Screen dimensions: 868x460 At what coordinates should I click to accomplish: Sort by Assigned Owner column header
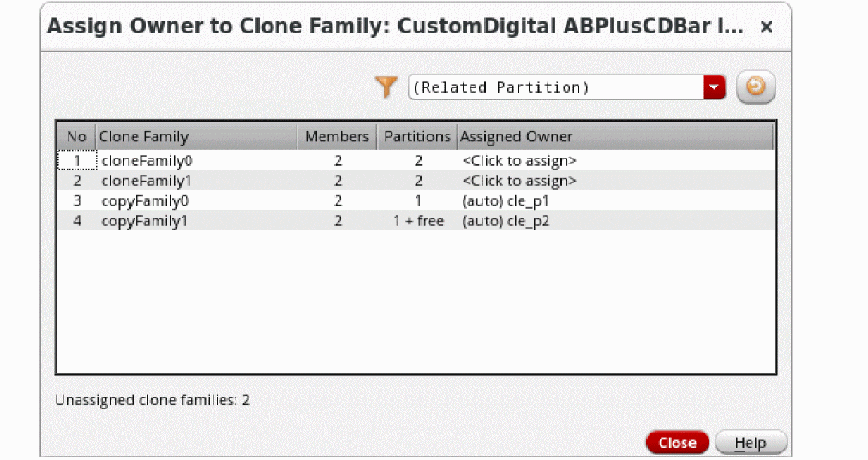pyautogui.click(x=517, y=137)
